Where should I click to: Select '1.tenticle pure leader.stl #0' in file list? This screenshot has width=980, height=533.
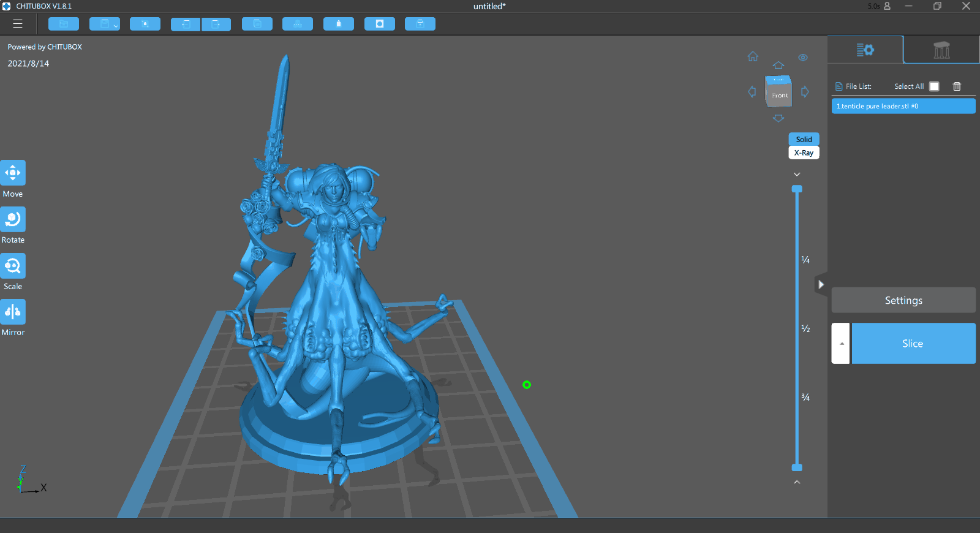pos(903,106)
